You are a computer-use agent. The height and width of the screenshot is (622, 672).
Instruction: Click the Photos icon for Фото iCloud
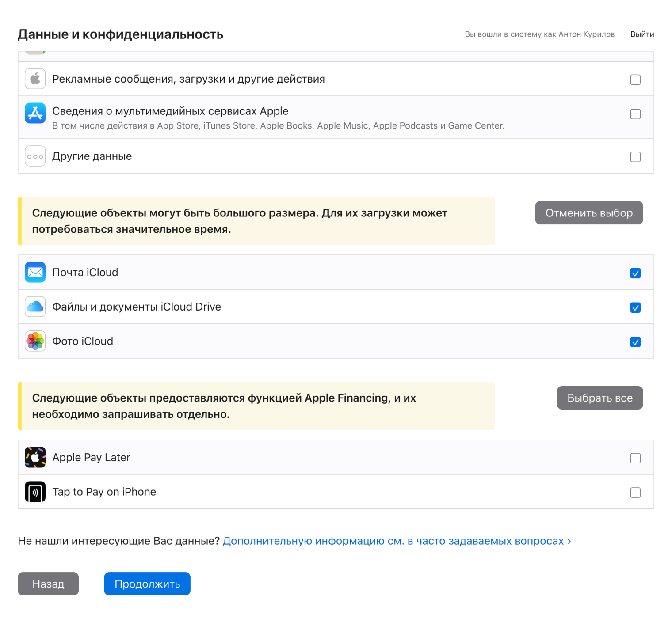[35, 341]
